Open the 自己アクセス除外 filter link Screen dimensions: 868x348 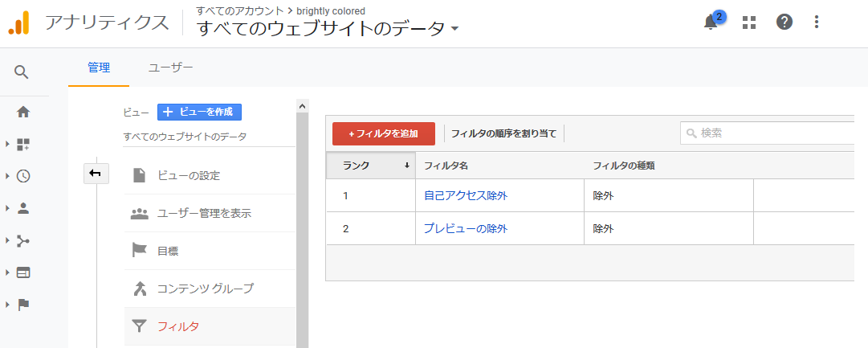tap(466, 195)
